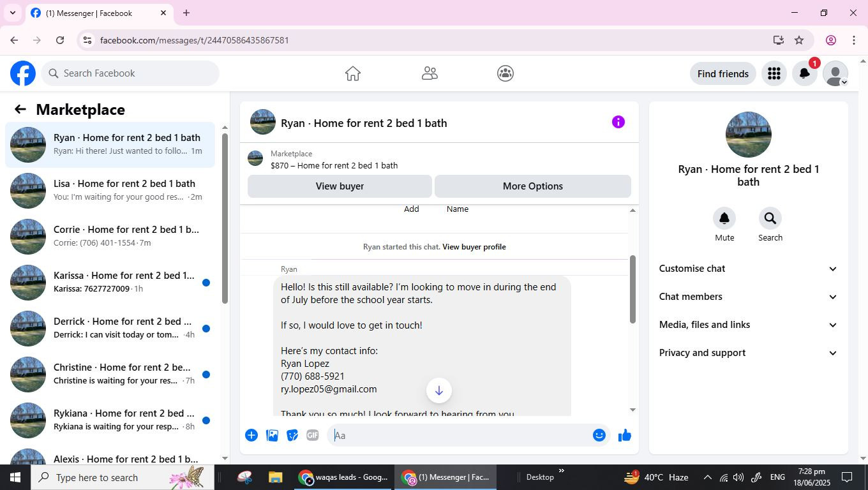Click the chat messages scrollbar
This screenshot has width=868, height=490.
pos(632,289)
